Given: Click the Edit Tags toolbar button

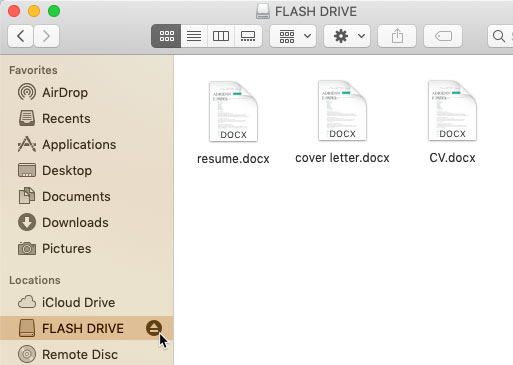Looking at the screenshot, I should (443, 36).
